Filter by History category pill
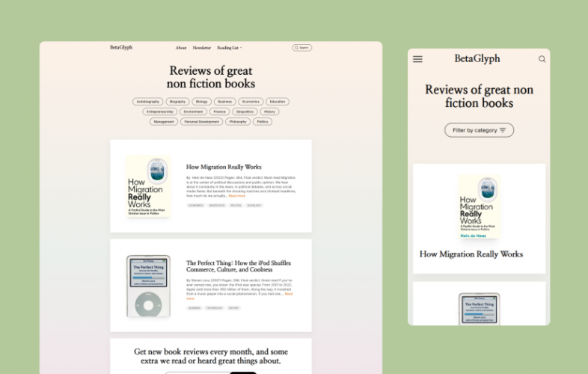The image size is (588, 374). point(269,111)
